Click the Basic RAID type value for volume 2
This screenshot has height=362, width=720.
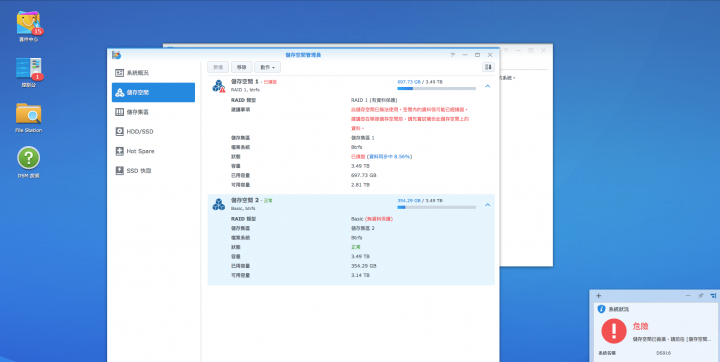[x=371, y=219]
